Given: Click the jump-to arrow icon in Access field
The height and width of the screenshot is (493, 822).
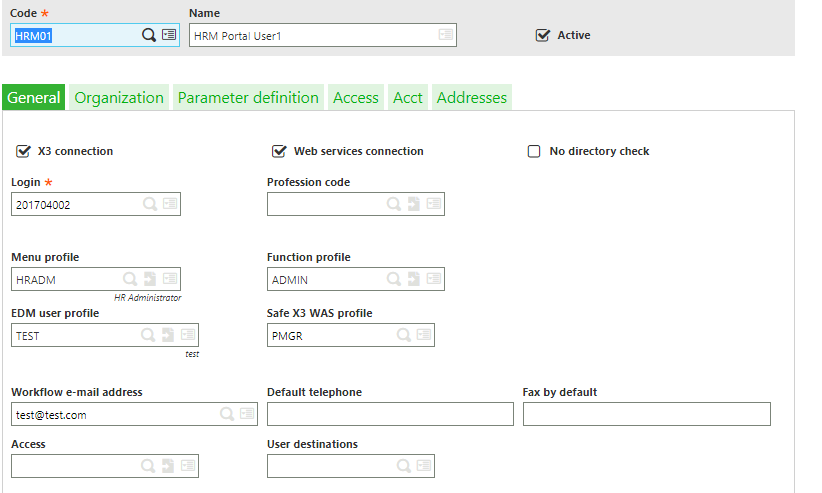Looking at the screenshot, I should (168, 465).
